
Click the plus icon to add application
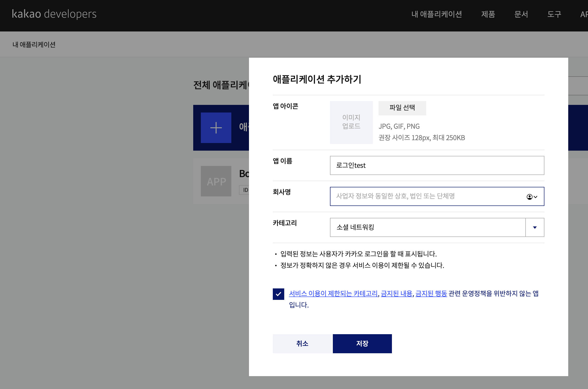click(216, 128)
